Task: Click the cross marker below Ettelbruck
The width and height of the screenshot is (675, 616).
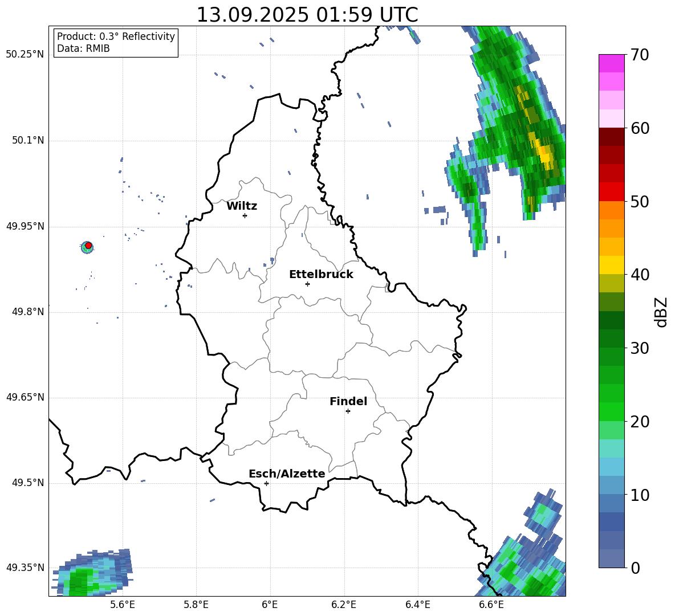Action: coord(307,284)
